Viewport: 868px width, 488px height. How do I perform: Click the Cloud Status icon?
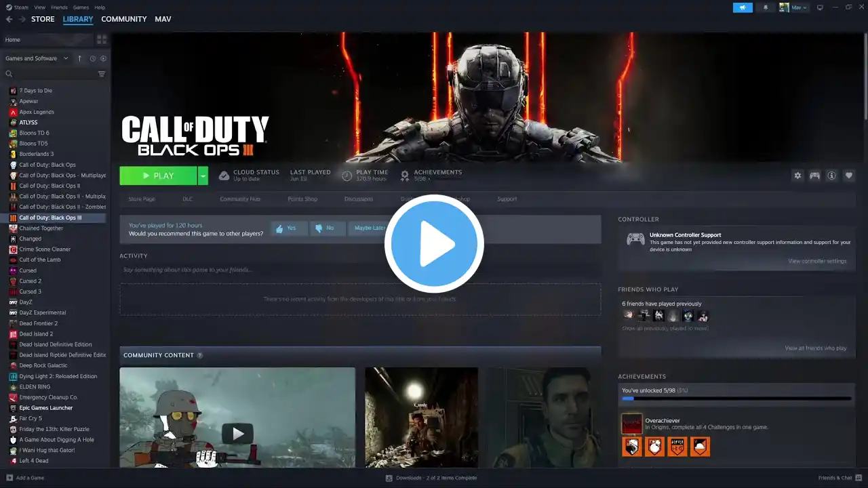pyautogui.click(x=224, y=176)
